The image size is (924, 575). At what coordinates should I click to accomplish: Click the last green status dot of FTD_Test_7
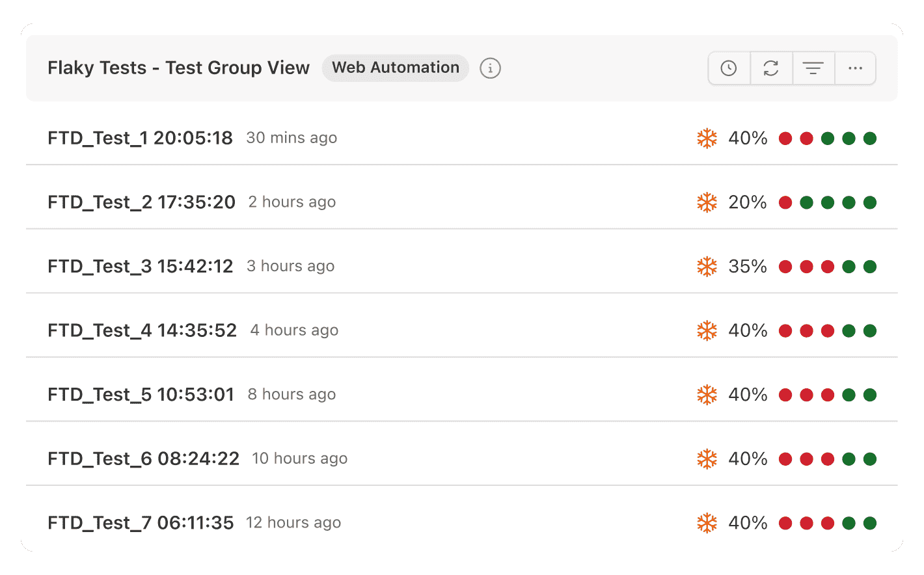(870, 522)
